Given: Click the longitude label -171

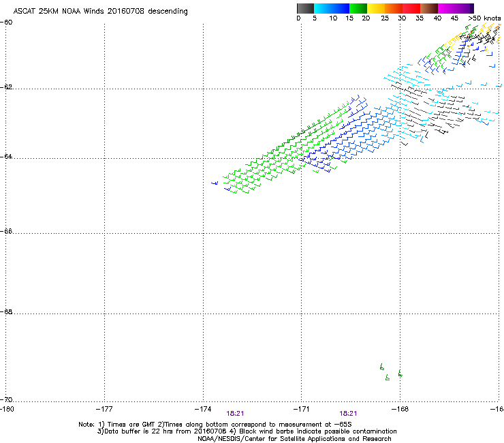Looking at the screenshot, I should 302,409.
